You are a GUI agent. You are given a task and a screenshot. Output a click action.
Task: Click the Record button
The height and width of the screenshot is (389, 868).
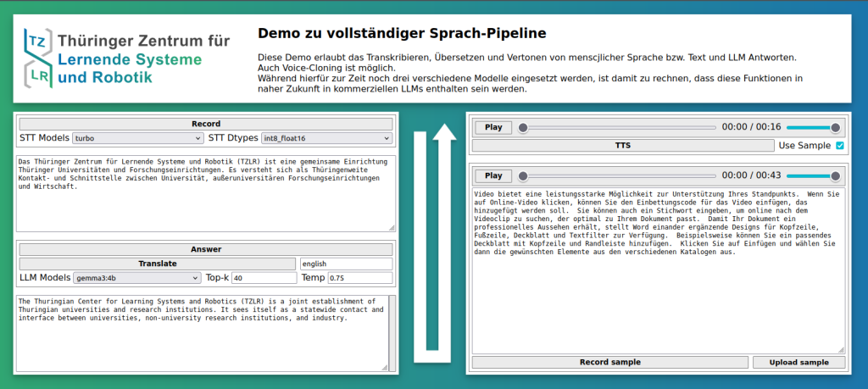pos(206,124)
